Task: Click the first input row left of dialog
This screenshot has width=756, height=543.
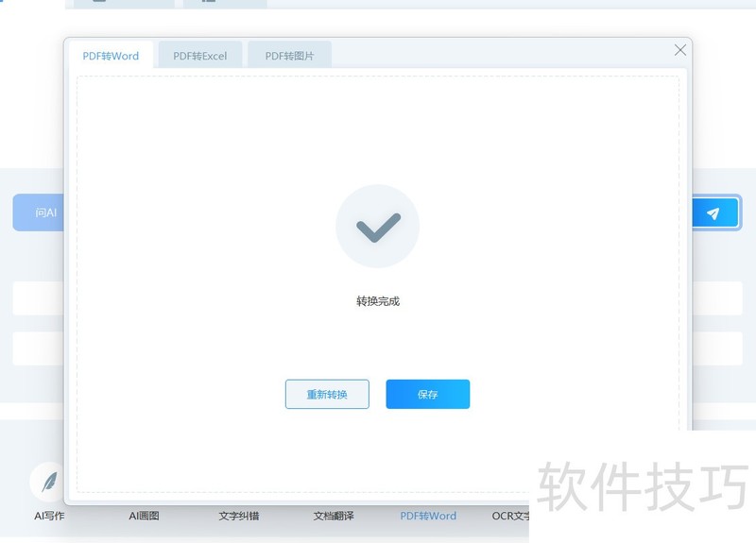Action: [38, 298]
